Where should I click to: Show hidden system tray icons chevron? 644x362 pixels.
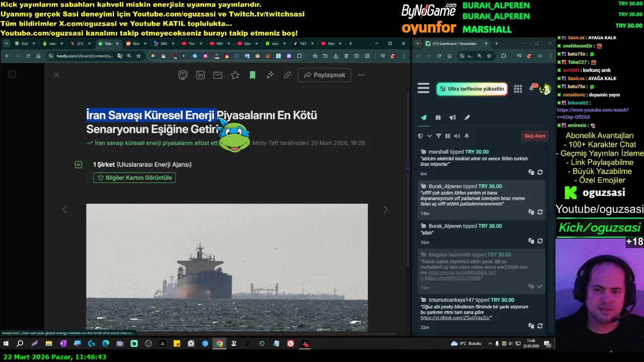pyautogui.click(x=490, y=344)
